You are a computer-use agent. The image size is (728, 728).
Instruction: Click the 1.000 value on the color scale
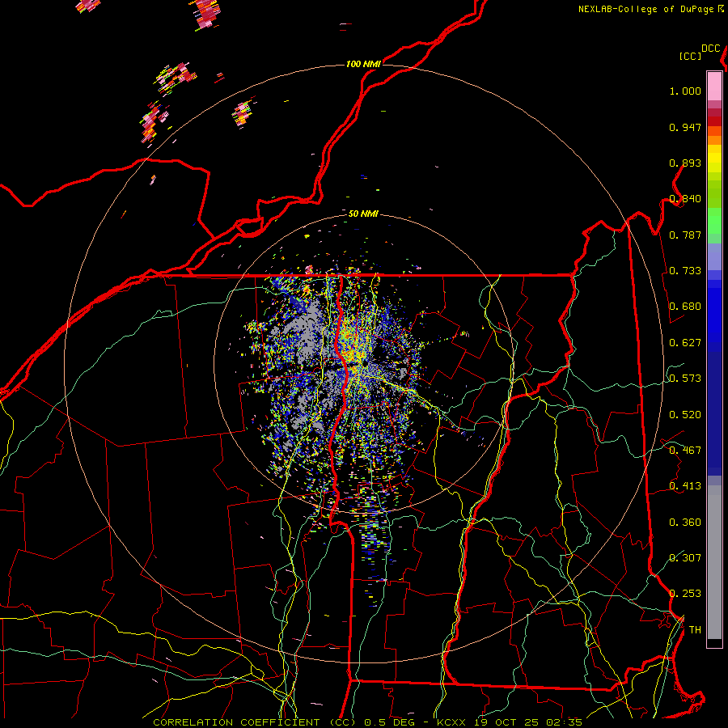point(685,91)
